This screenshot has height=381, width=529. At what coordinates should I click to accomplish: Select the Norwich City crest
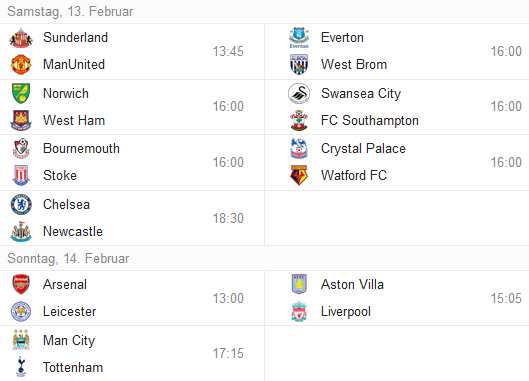pos(21,93)
